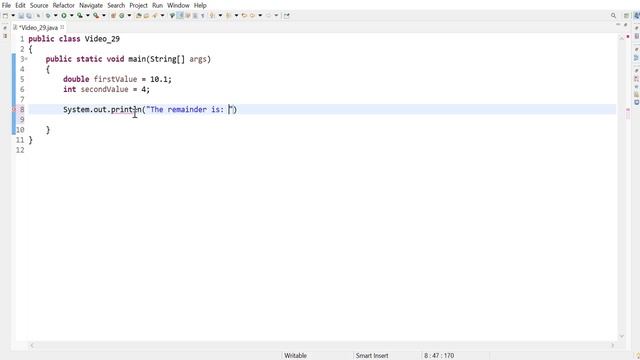The image size is (640, 360).
Task: Open the Run configurations dropdown arrow
Action: coord(71,16)
